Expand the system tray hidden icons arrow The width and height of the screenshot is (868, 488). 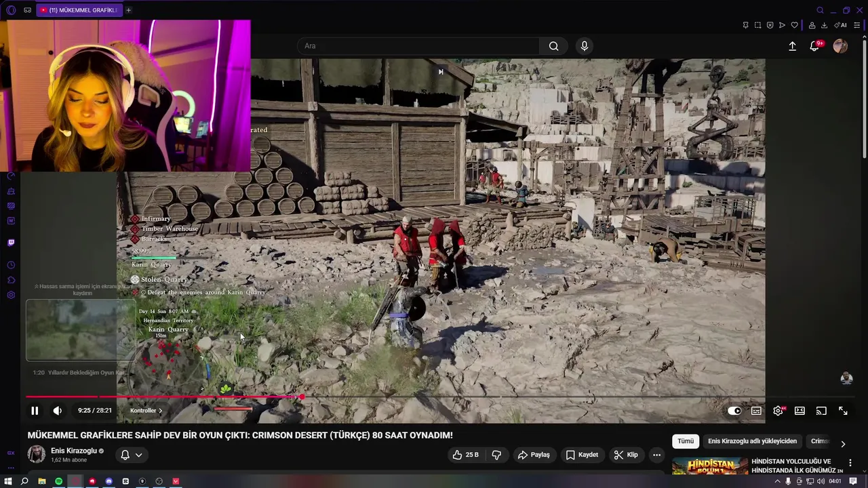click(778, 481)
